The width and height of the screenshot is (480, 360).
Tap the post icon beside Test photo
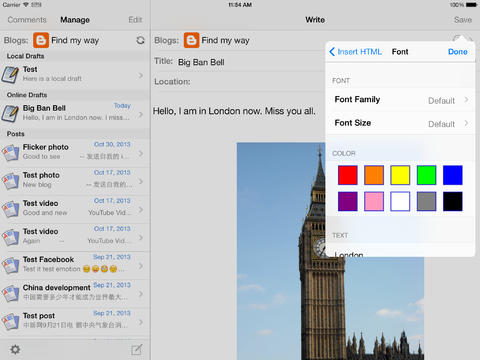point(10,181)
